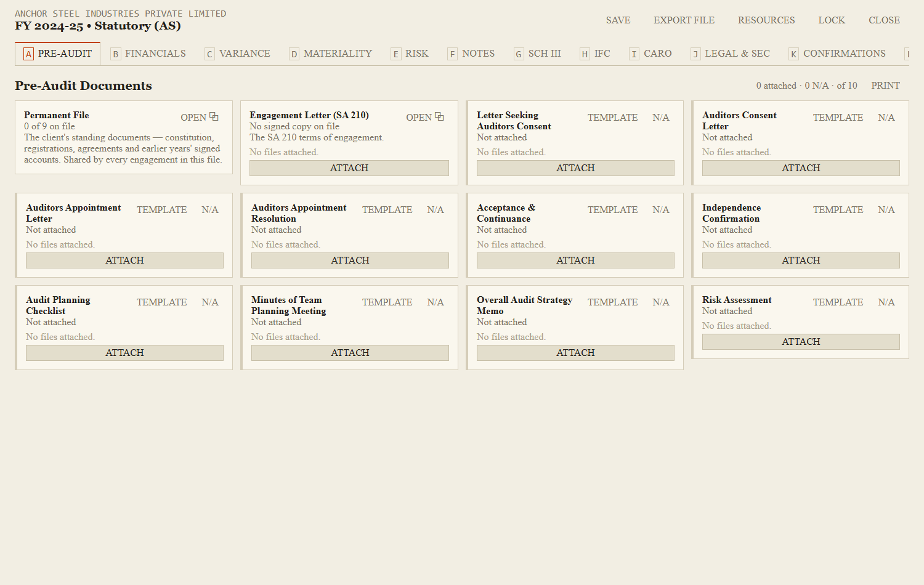
Task: Open the Engagement Letter (SA 210) card
Action: [424, 117]
